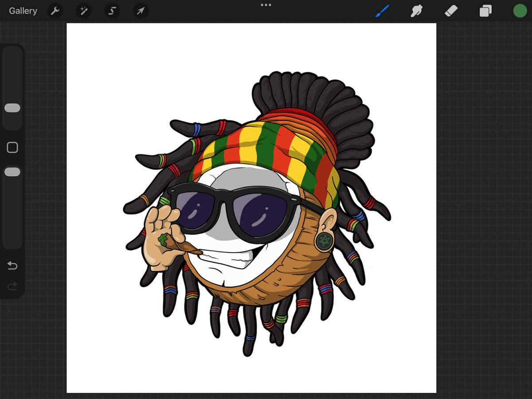Undo the last action
This screenshot has height=399, width=532.
click(12, 266)
